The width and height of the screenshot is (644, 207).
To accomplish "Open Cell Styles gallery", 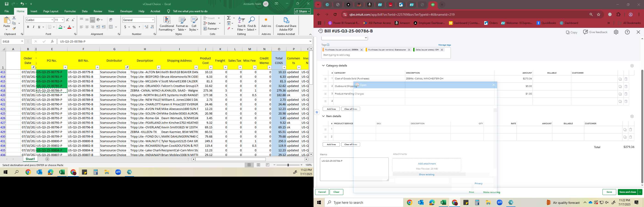I will pyautogui.click(x=194, y=24).
